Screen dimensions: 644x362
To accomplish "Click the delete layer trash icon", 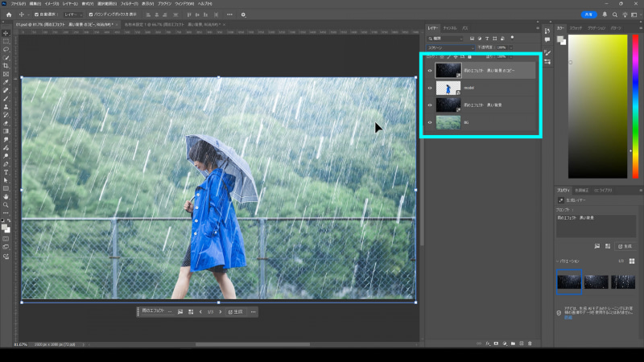I will [x=530, y=343].
